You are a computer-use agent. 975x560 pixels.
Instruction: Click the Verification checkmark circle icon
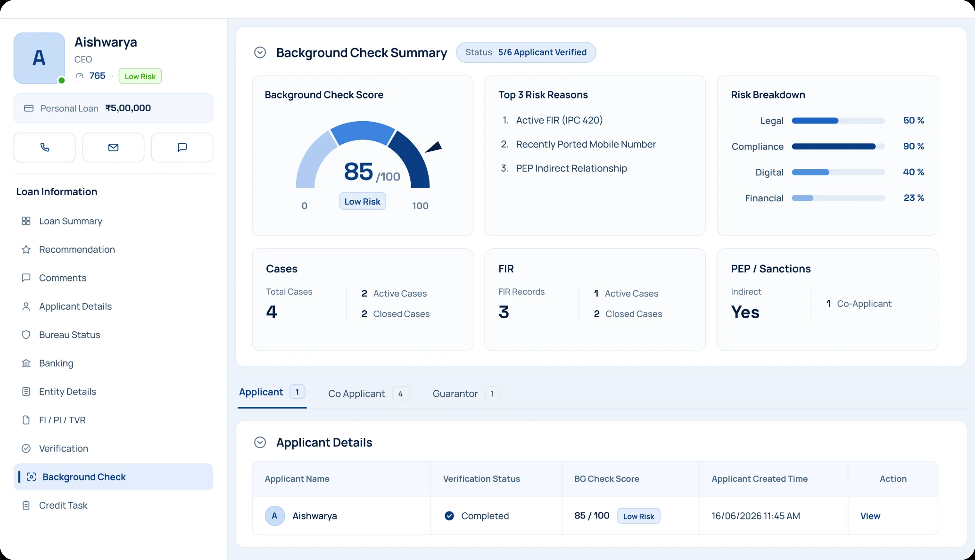point(26,448)
